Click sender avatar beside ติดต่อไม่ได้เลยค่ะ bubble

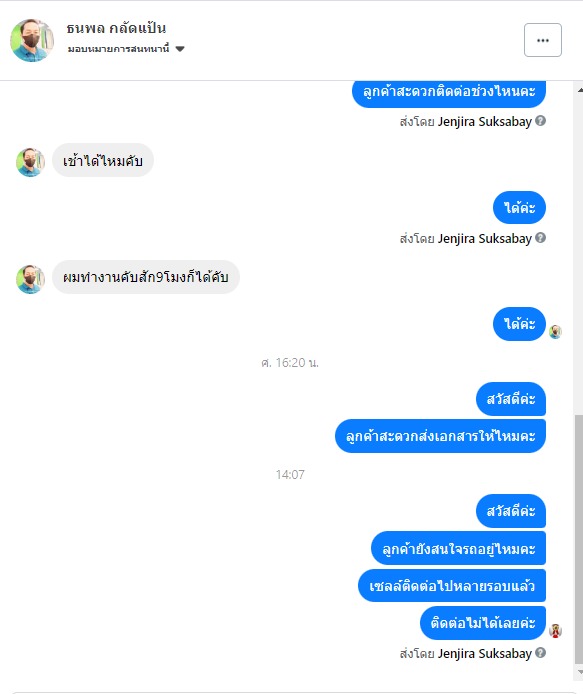pyautogui.click(x=555, y=630)
